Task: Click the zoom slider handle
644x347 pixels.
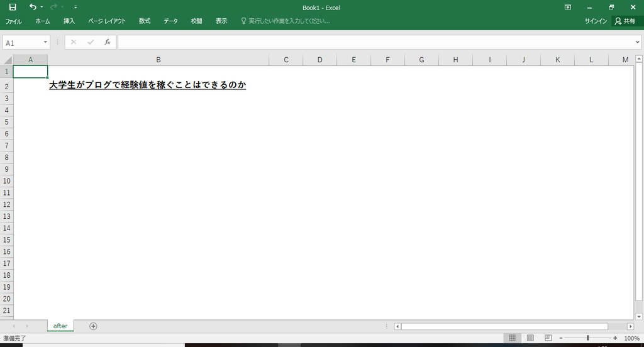Action: [x=588, y=338]
